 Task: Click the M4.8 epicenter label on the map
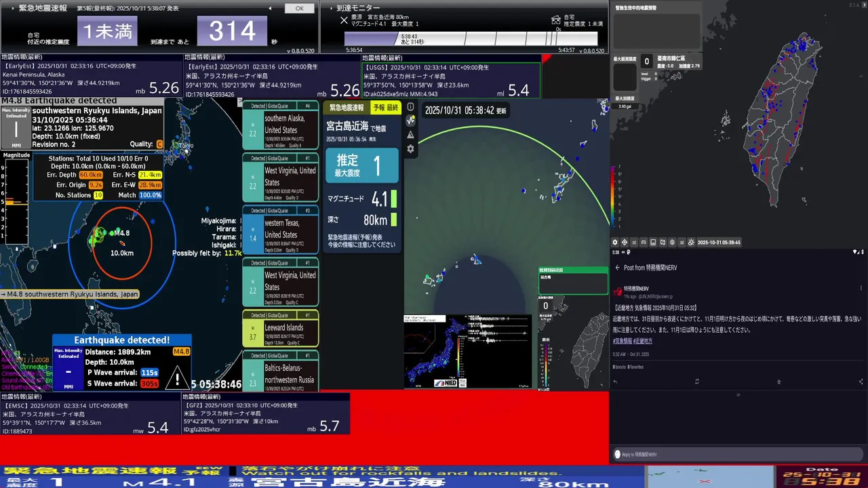[x=121, y=233]
